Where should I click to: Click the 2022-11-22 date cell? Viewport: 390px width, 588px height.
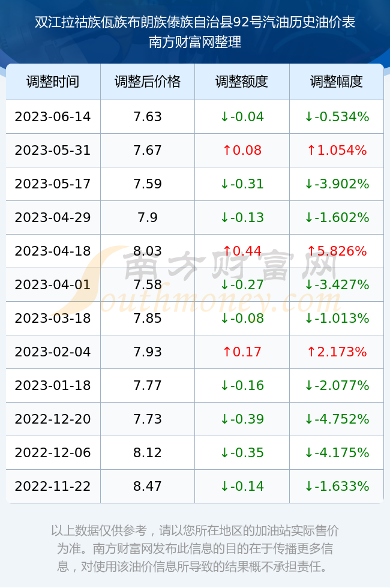[53, 486]
